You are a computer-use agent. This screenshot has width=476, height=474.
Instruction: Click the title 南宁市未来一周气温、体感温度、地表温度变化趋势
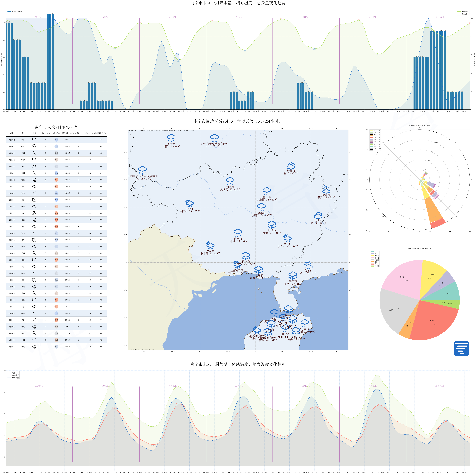pos(238,364)
